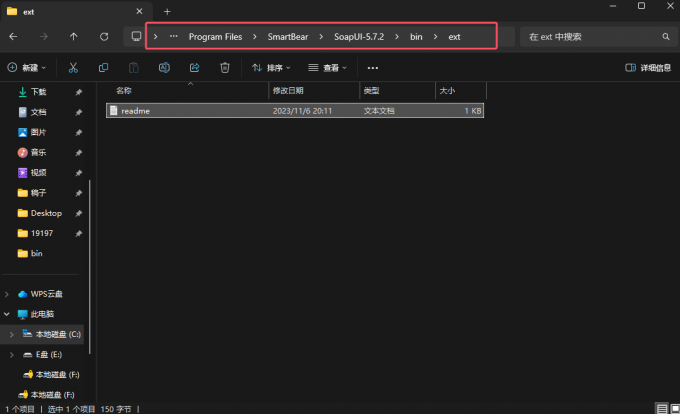Select ext segment in address bar

pyautogui.click(x=454, y=37)
